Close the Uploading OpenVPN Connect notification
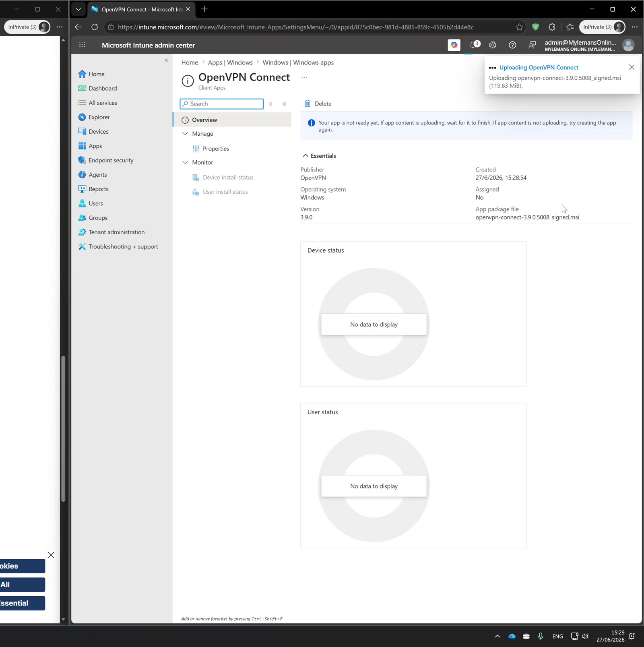The height and width of the screenshot is (647, 644). (632, 67)
